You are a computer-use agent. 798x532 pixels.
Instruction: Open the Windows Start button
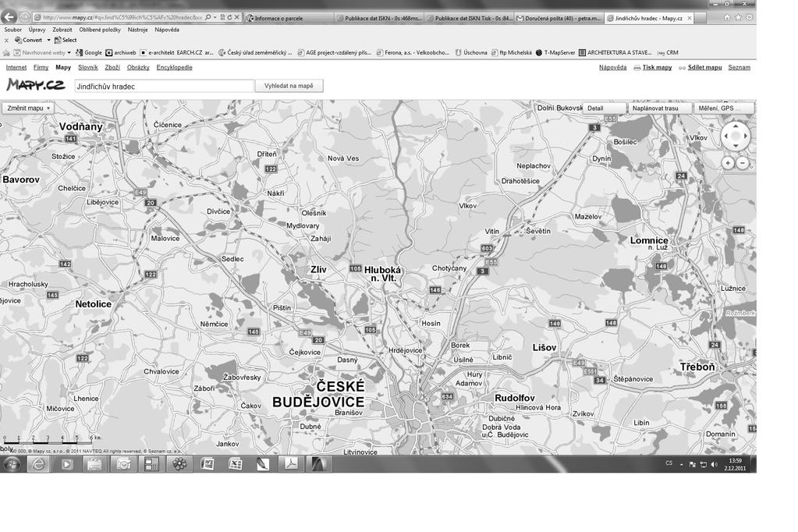12,464
